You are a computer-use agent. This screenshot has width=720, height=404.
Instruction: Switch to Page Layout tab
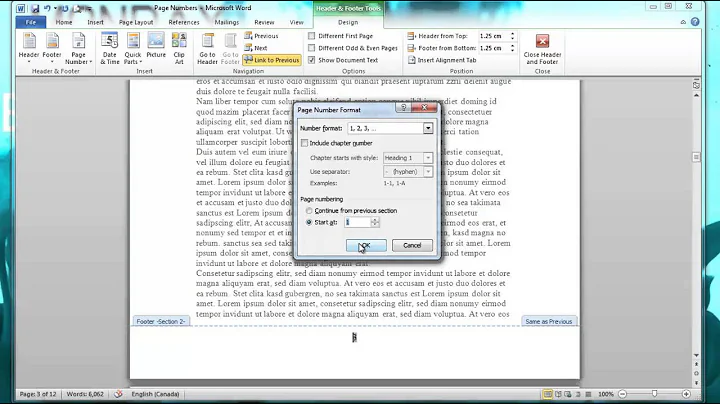(136, 22)
